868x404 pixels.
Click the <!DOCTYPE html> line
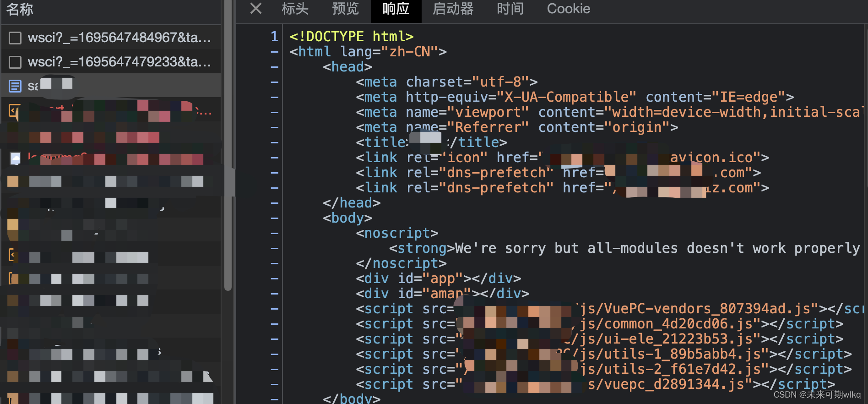(x=352, y=36)
